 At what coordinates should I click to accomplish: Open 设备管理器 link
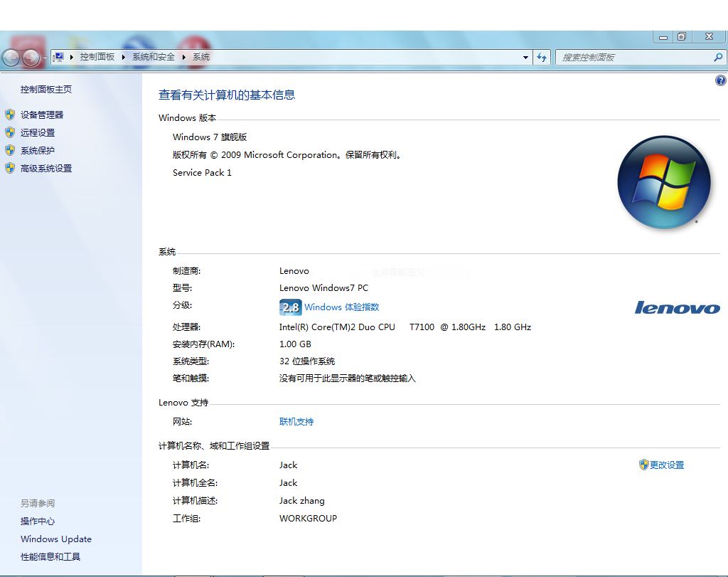coord(42,115)
